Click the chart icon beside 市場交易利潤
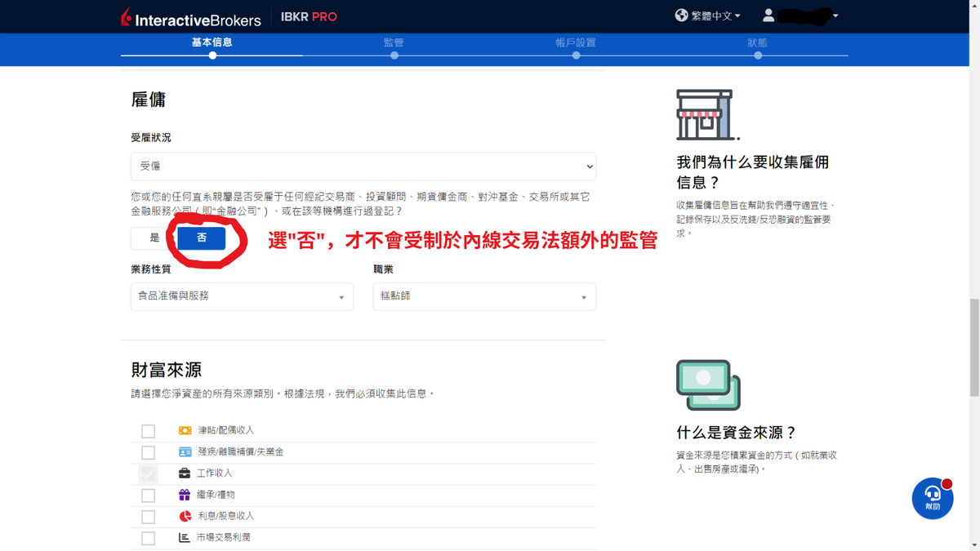This screenshot has height=551, width=980. coord(184,537)
